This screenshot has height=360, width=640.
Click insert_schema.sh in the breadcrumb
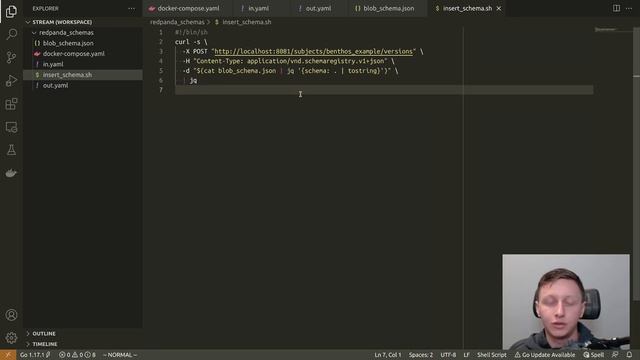247,22
